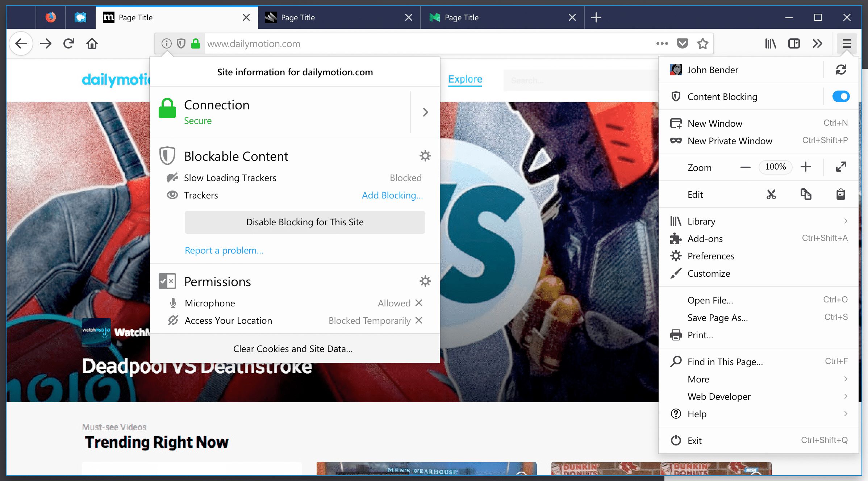This screenshot has width=868, height=481.
Task: Clear the blocked location permission
Action: [x=419, y=320]
